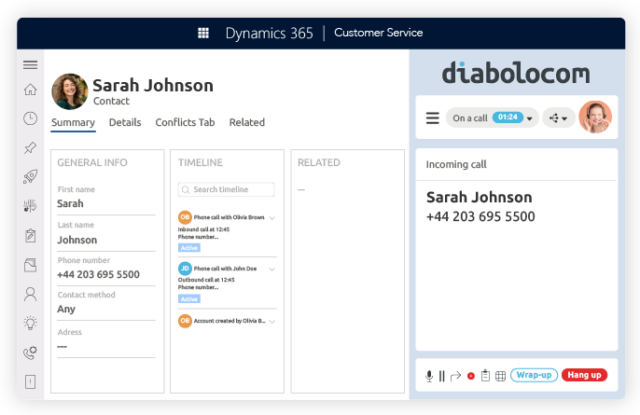640x415 pixels.
Task: Open Recent items clock icon
Action: click(x=30, y=118)
